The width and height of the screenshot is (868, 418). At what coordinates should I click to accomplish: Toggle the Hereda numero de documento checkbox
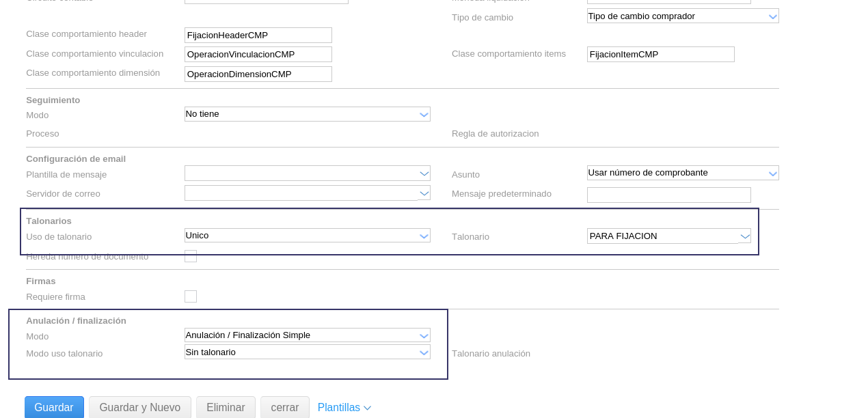(191, 256)
